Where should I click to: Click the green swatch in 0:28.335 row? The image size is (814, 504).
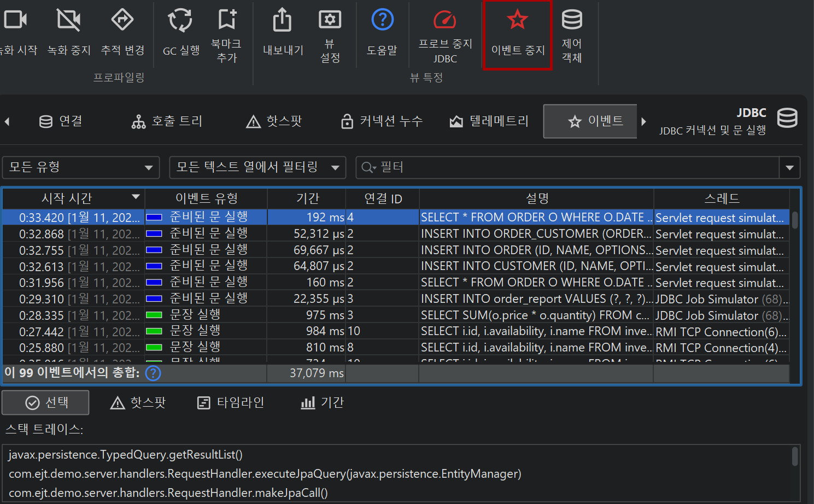tap(154, 315)
